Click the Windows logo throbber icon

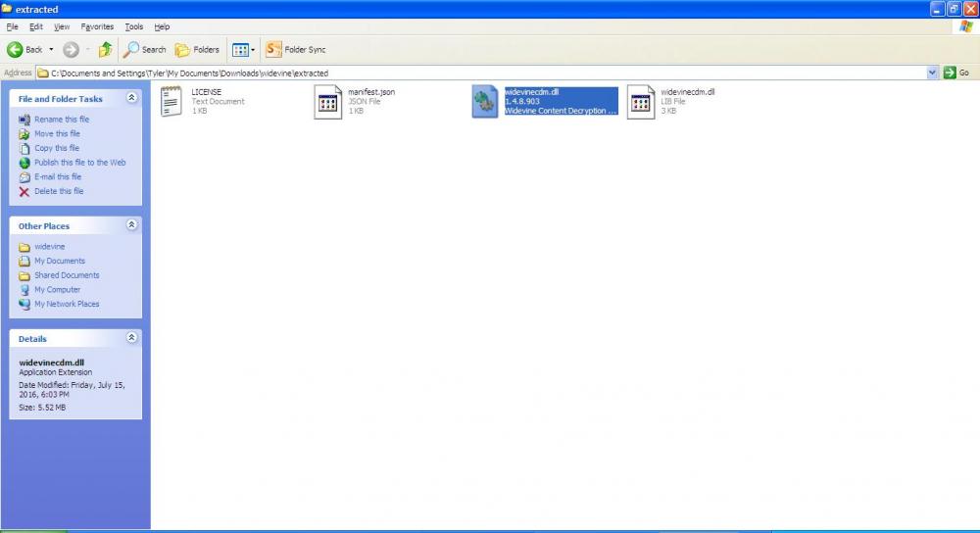(966, 26)
